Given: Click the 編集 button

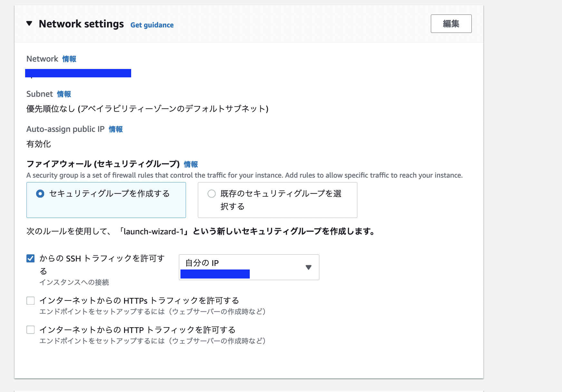Looking at the screenshot, I should pyautogui.click(x=451, y=24).
